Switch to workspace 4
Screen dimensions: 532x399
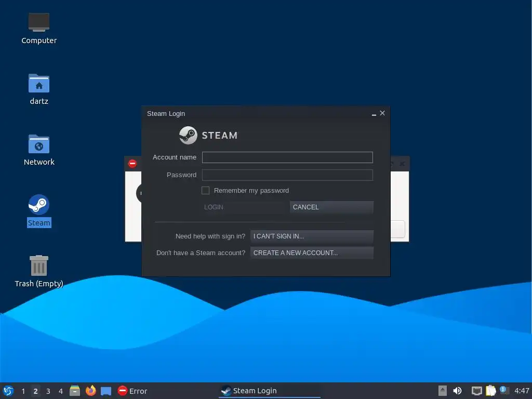click(x=61, y=391)
